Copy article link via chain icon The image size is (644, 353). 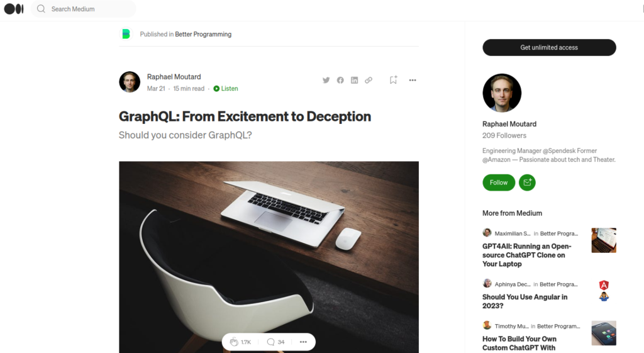tap(369, 80)
